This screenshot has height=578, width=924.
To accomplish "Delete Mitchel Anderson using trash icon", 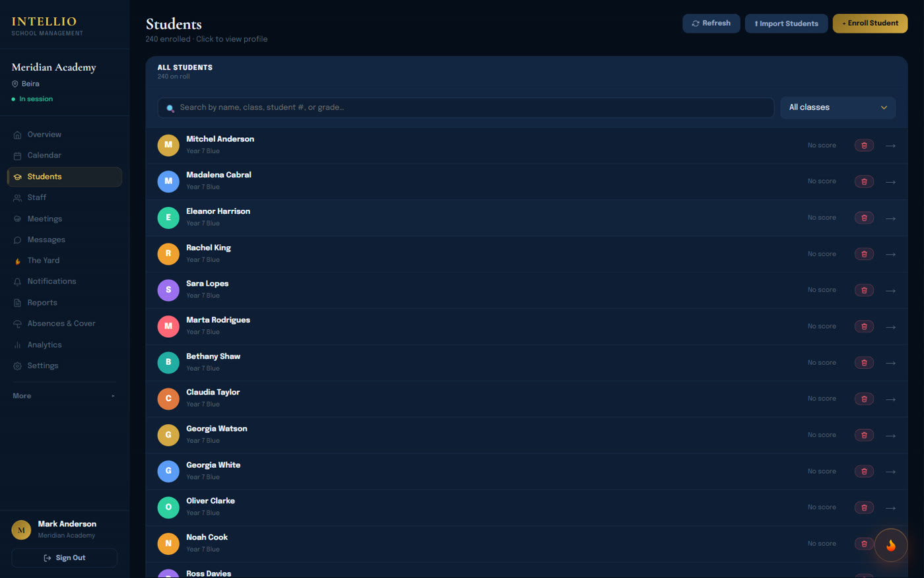I will (x=864, y=145).
